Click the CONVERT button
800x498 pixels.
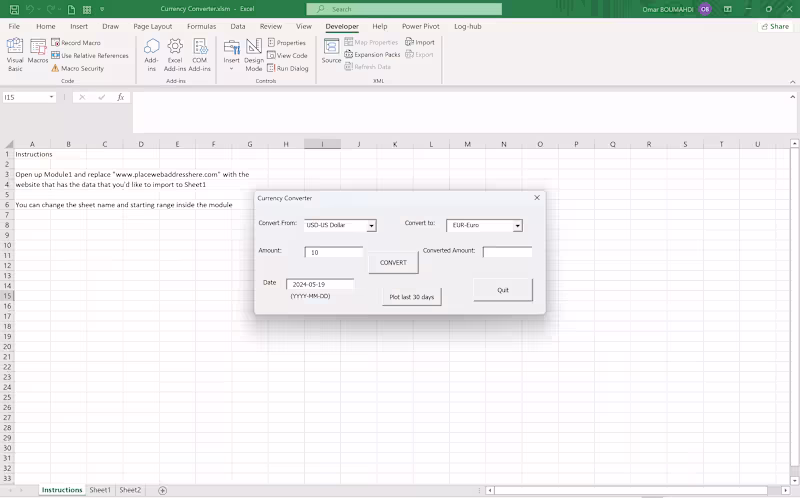click(393, 262)
